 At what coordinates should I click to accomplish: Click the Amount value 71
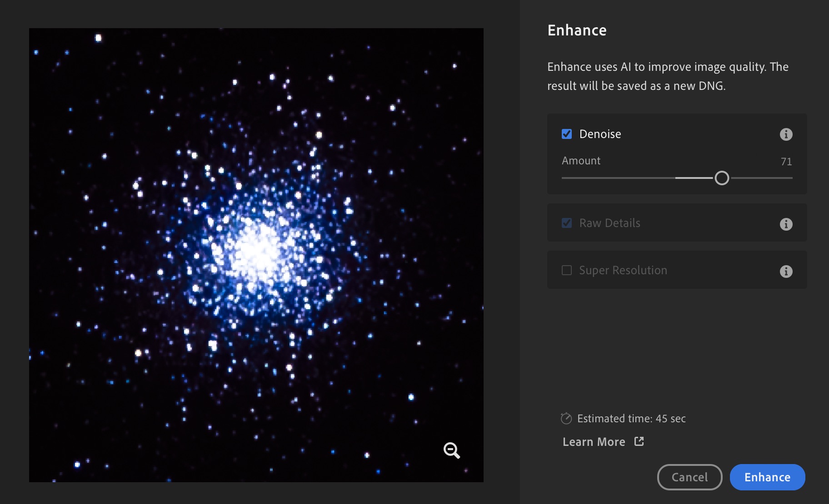(786, 161)
